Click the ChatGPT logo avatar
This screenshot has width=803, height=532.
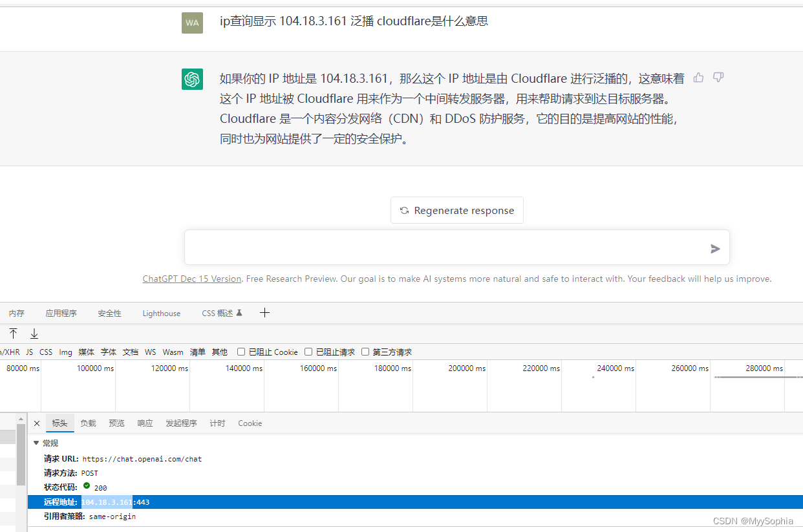point(192,80)
